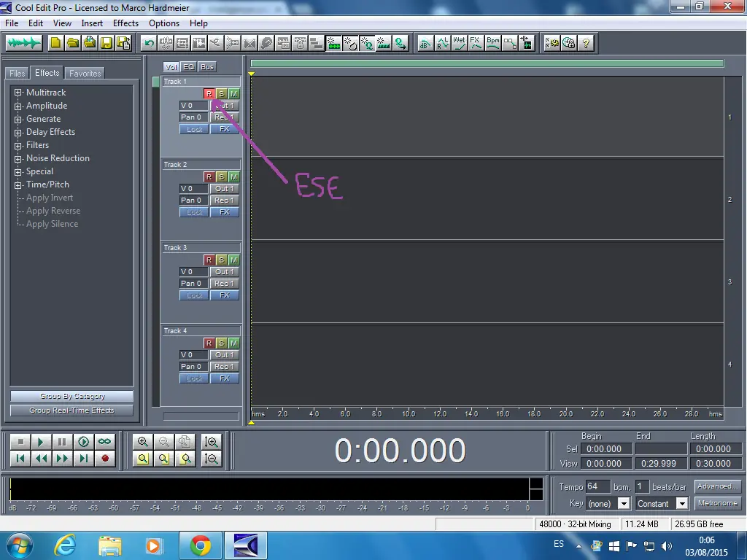Create a new session via toolbar
This screenshot has height=560, width=747.
point(55,43)
